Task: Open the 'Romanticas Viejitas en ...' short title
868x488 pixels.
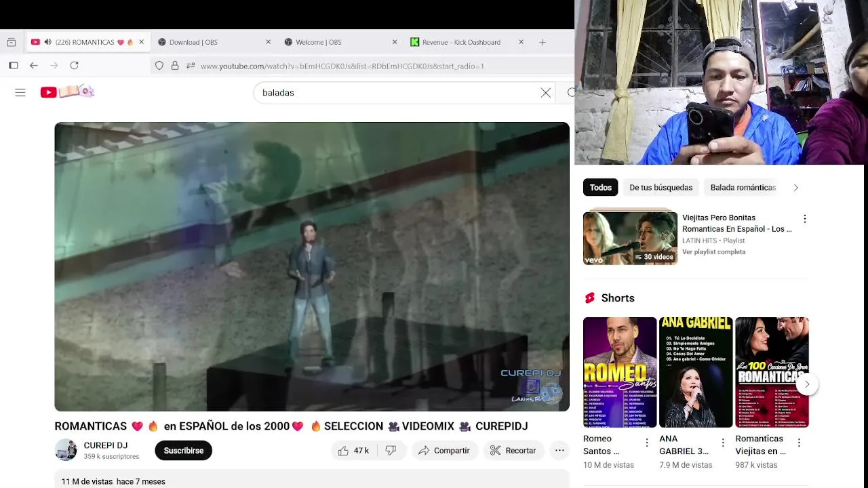Action: (x=760, y=445)
